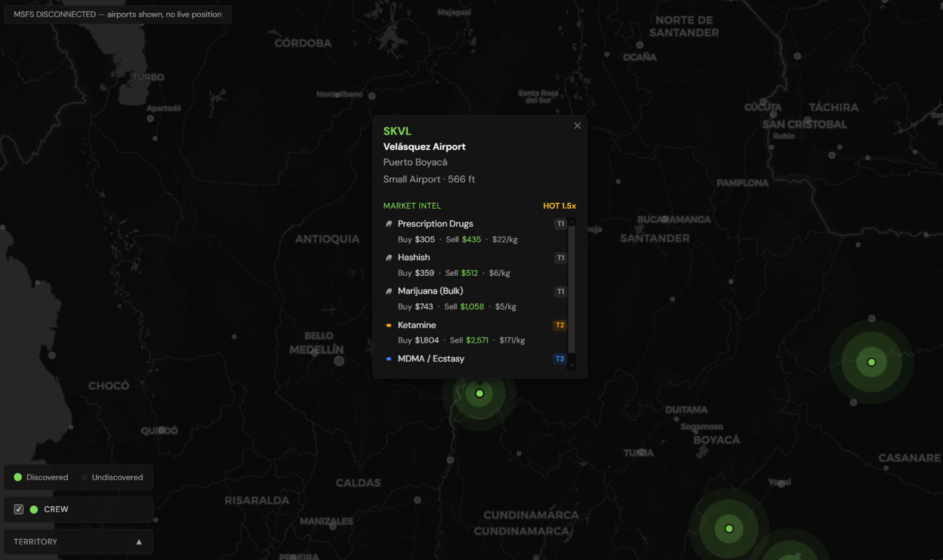Click the T1 badge for Marijuana (Bulk)
Image resolution: width=943 pixels, height=560 pixels.
click(x=560, y=291)
